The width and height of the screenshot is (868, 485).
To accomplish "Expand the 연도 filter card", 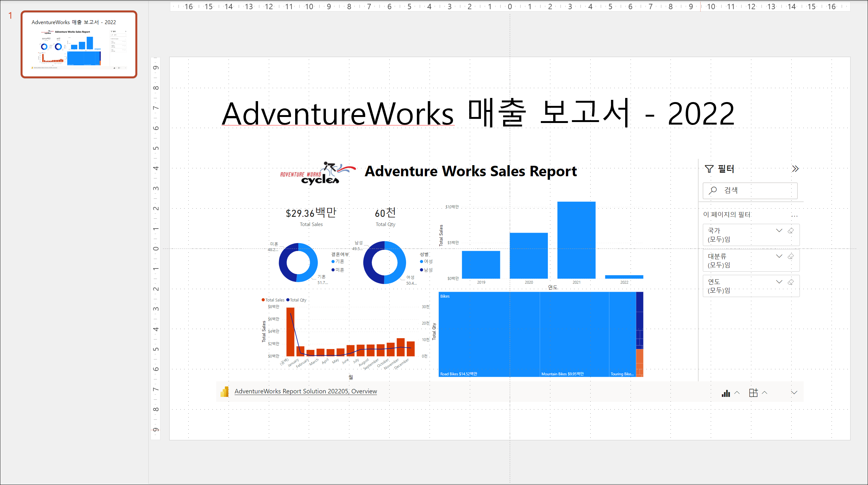I will coord(779,282).
